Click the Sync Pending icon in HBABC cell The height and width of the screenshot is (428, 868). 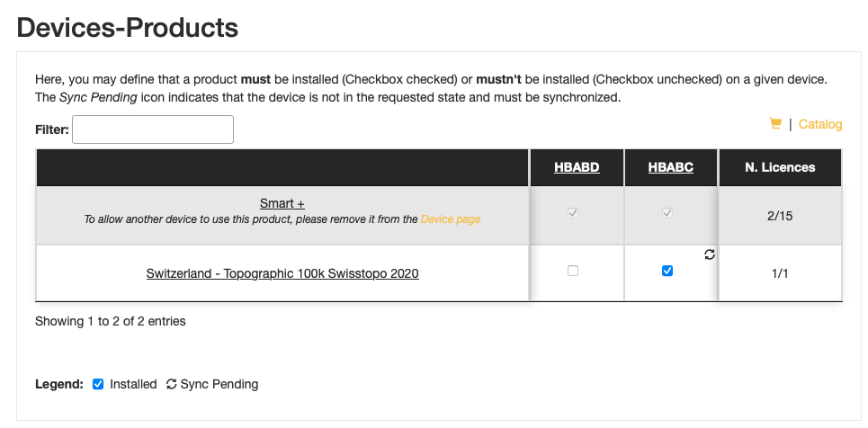click(709, 254)
